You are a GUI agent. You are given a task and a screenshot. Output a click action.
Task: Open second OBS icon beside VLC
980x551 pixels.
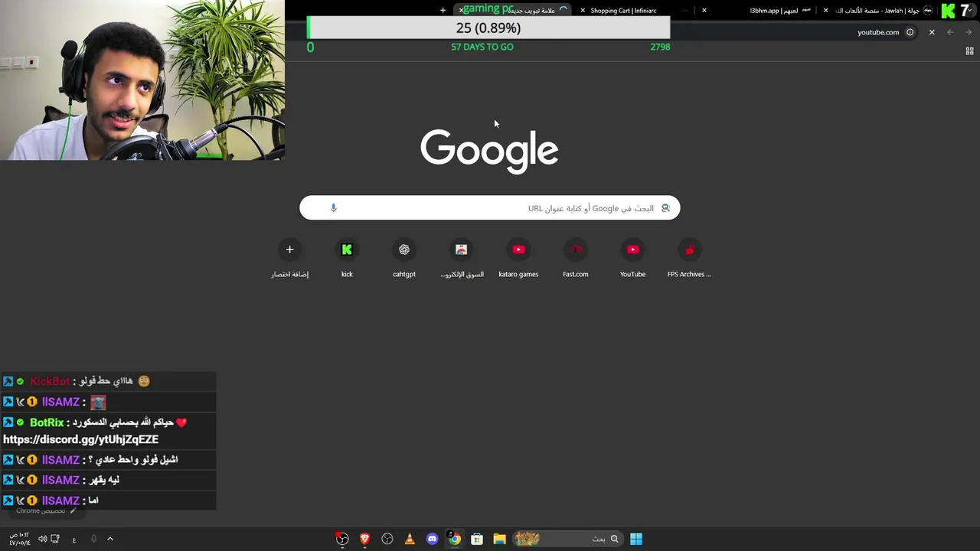point(387,539)
